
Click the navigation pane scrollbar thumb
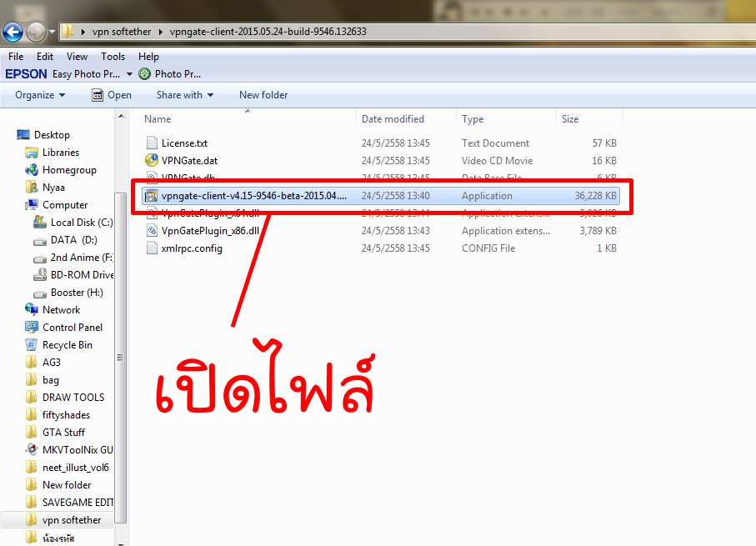click(x=121, y=358)
